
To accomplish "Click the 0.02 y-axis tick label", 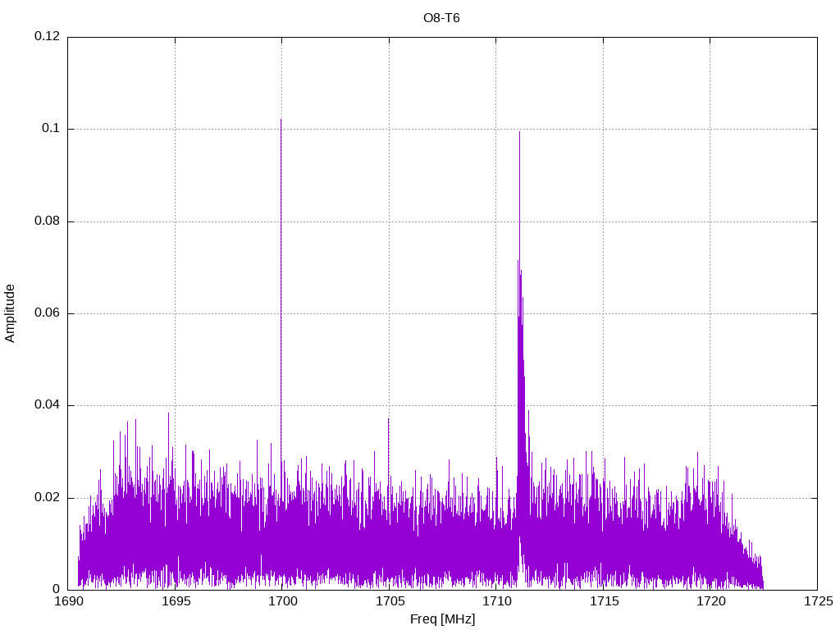I will 47,498.
